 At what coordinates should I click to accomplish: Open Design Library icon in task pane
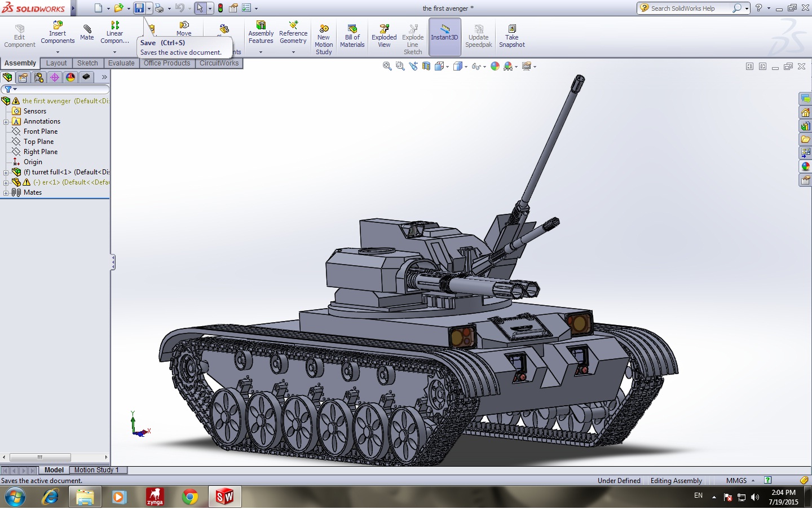tap(805, 126)
